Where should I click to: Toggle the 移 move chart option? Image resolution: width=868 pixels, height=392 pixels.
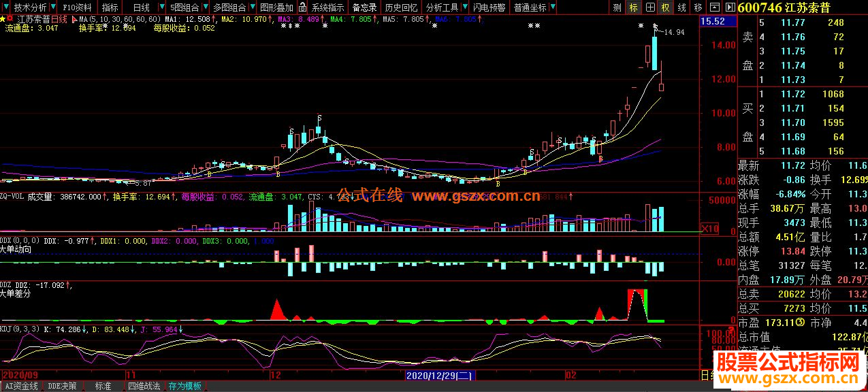(x=698, y=7)
